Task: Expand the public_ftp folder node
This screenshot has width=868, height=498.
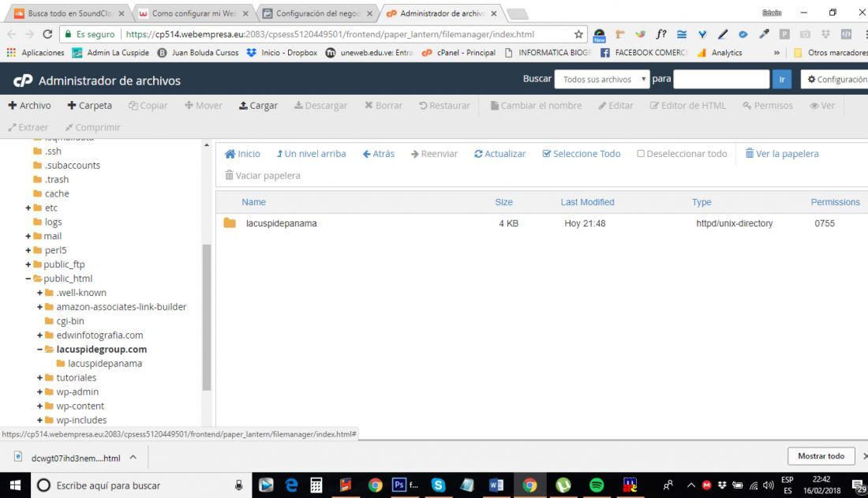Action: pyautogui.click(x=28, y=264)
